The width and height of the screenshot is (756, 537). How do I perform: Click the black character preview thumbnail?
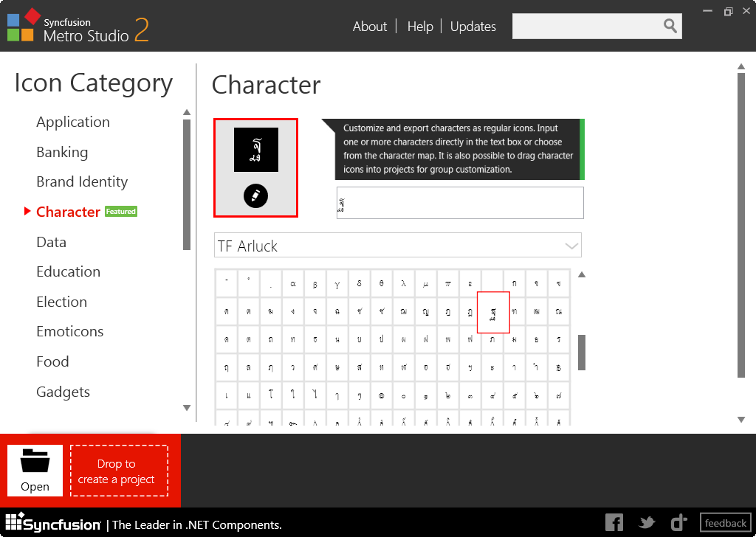pos(256,150)
